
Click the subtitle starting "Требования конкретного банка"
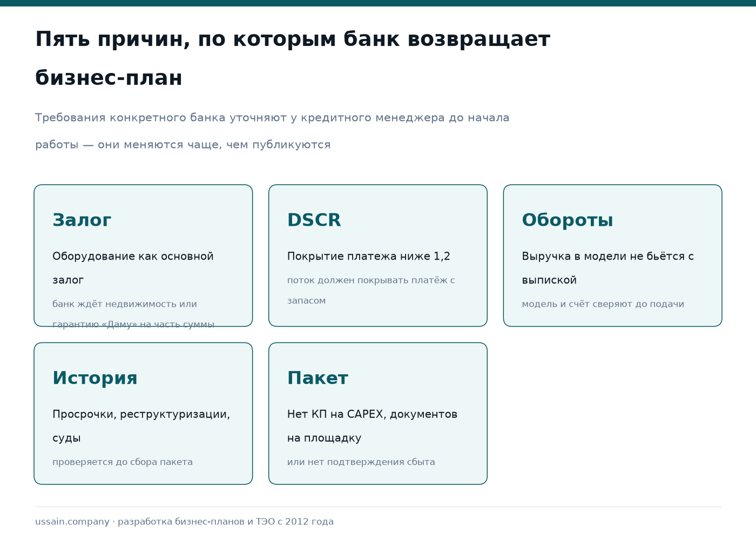point(272,131)
